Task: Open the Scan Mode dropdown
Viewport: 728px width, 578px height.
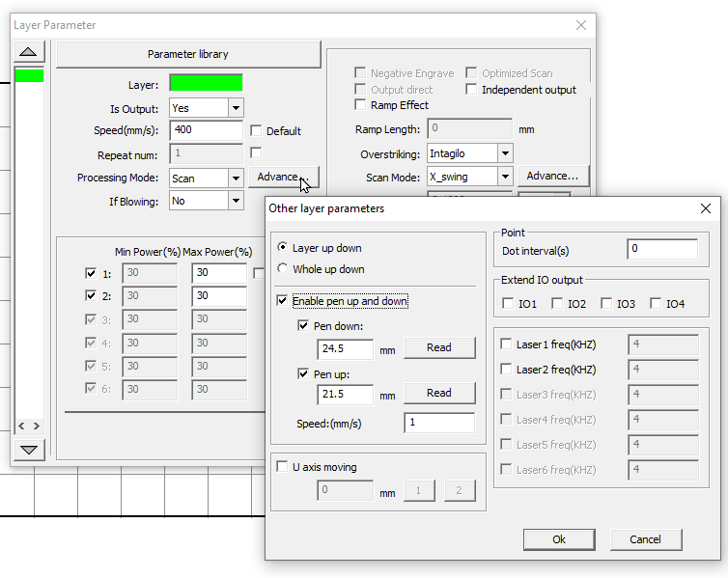Action: pos(505,177)
